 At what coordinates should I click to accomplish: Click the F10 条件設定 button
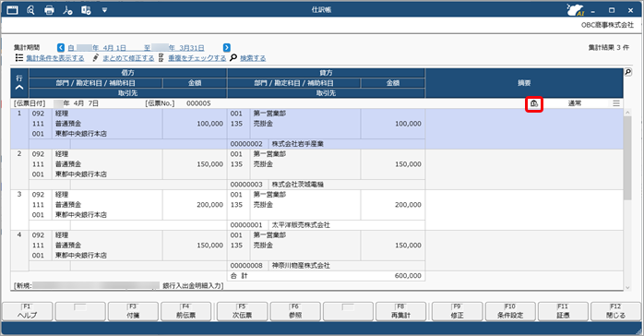[x=510, y=311]
